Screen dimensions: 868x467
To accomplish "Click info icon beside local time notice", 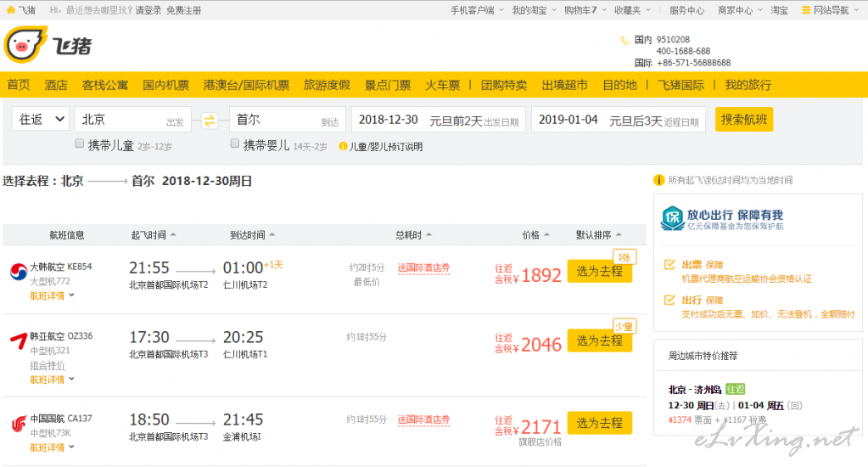I will [x=658, y=180].
